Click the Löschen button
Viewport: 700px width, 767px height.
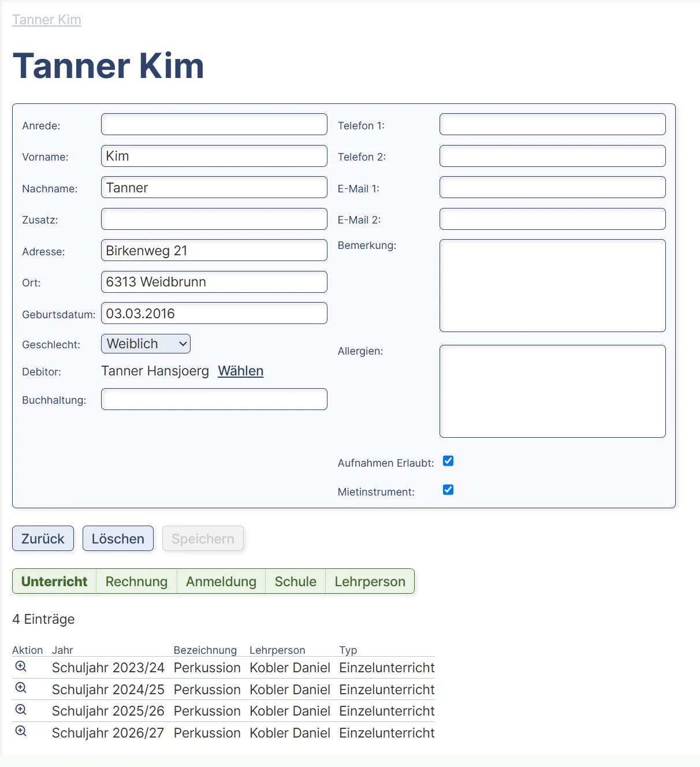(x=118, y=538)
